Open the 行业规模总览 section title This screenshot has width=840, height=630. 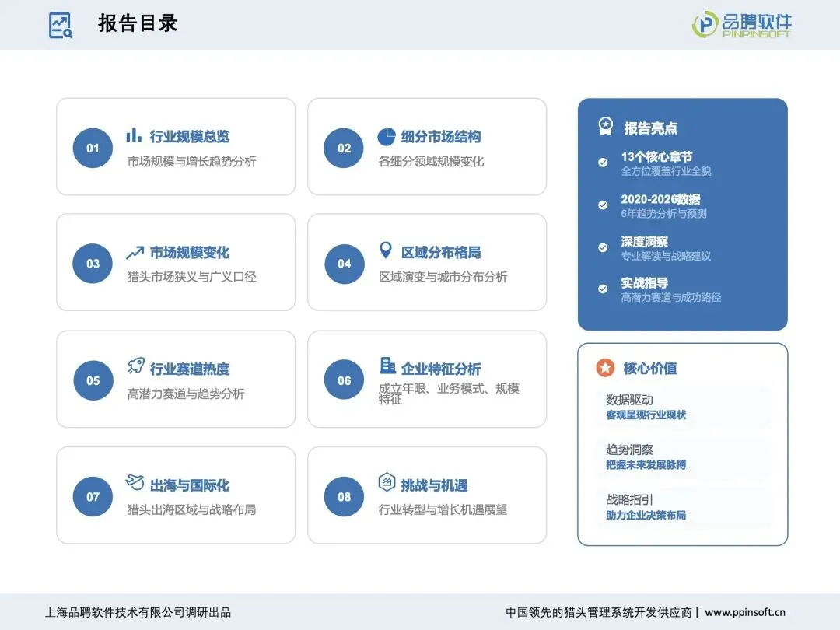click(x=190, y=137)
